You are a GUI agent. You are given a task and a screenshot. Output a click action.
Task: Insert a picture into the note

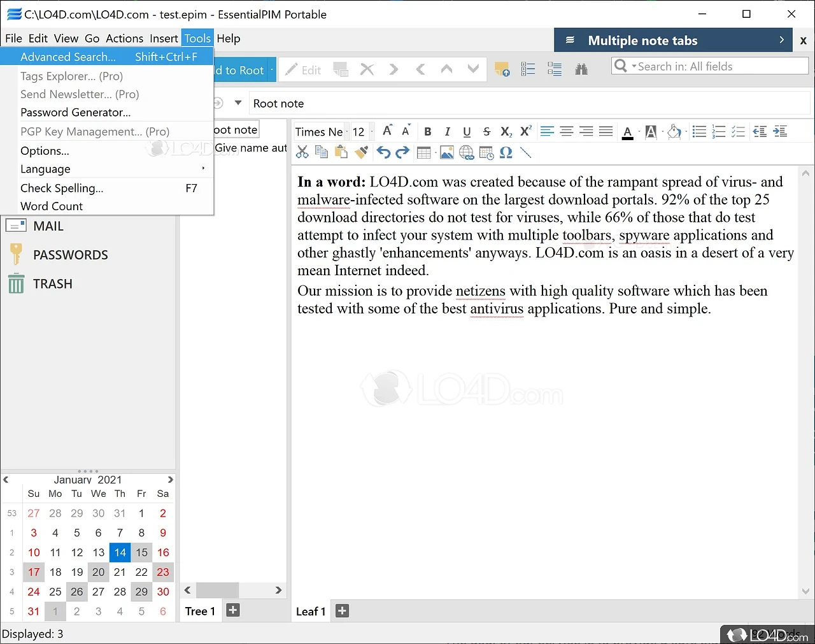pos(447,152)
